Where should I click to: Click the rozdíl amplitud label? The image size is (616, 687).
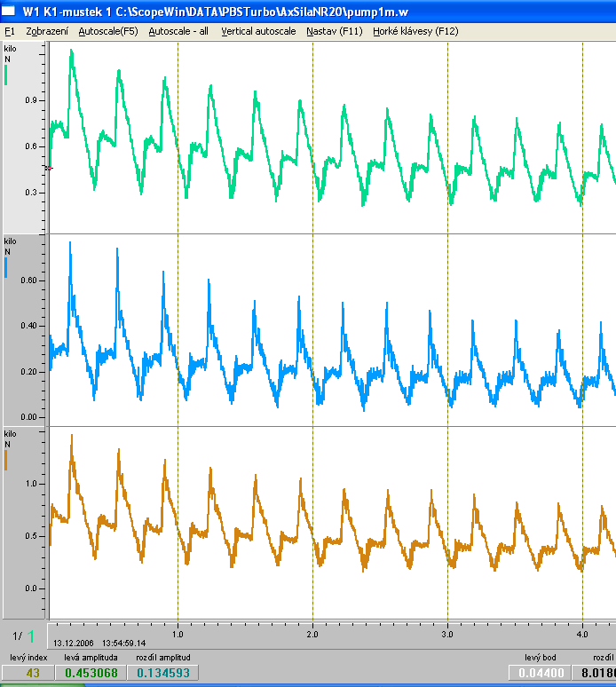pos(163,657)
